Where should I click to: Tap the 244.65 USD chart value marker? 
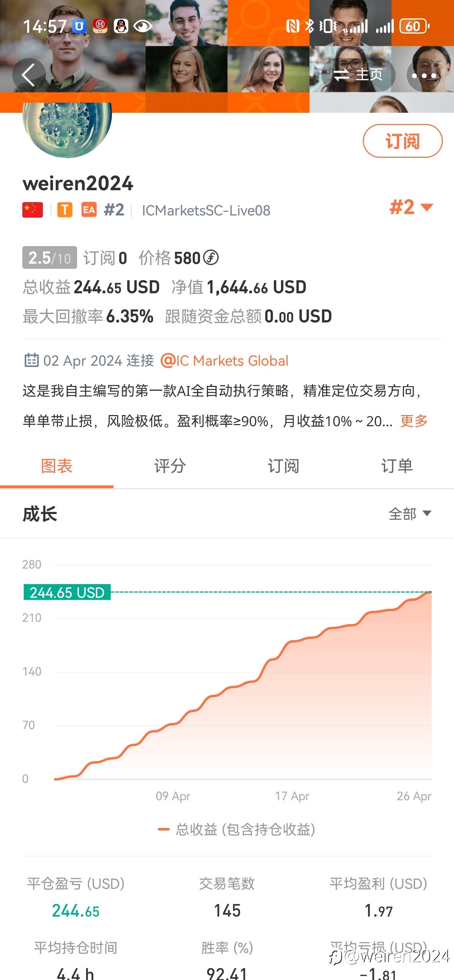pyautogui.click(x=67, y=592)
